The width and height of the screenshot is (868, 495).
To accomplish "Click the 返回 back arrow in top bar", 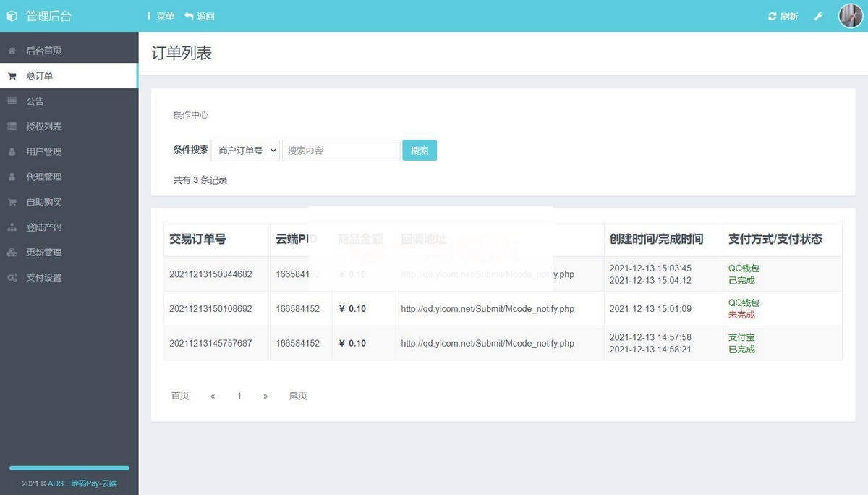I will click(191, 15).
